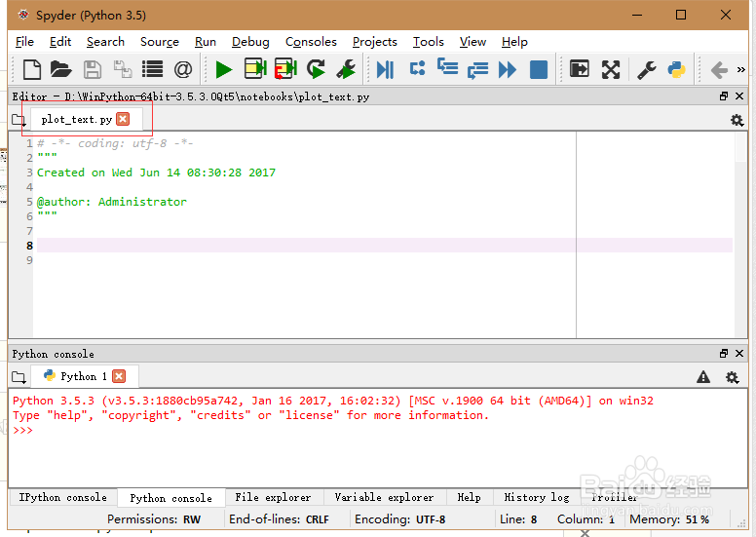Open preferences wrench icon
This screenshot has height=537, width=756.
point(647,69)
